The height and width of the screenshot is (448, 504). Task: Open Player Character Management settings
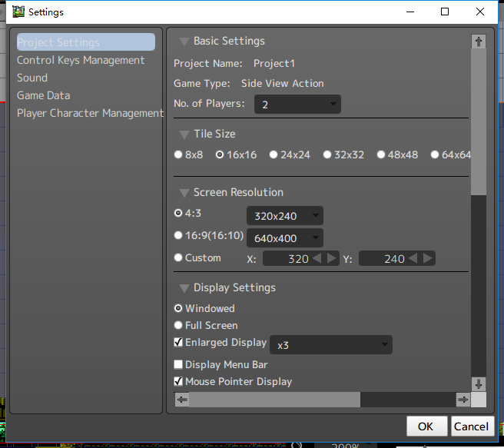[x=90, y=113]
